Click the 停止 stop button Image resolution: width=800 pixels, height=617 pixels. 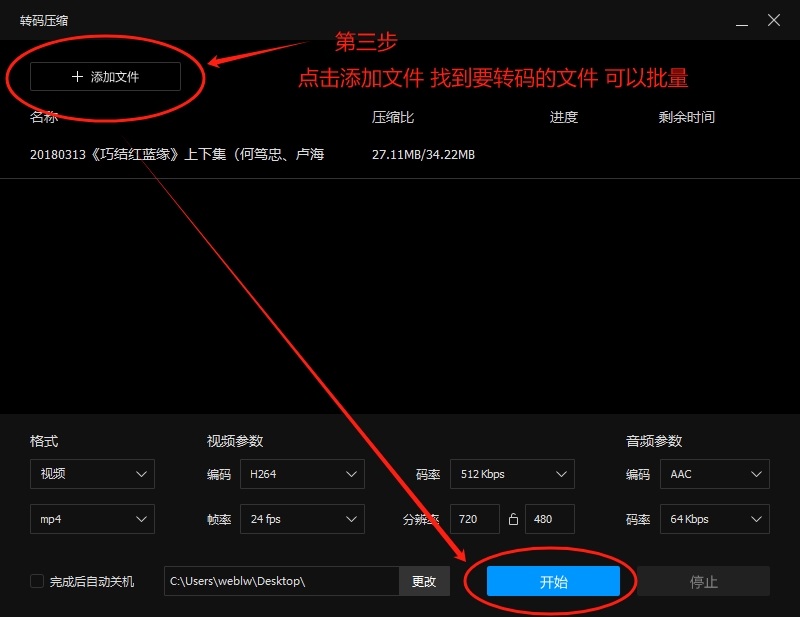(x=703, y=581)
